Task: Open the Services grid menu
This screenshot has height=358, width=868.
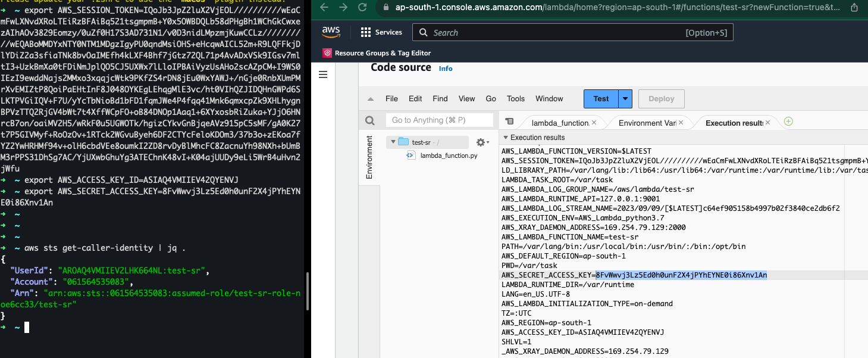Action: pos(366,32)
